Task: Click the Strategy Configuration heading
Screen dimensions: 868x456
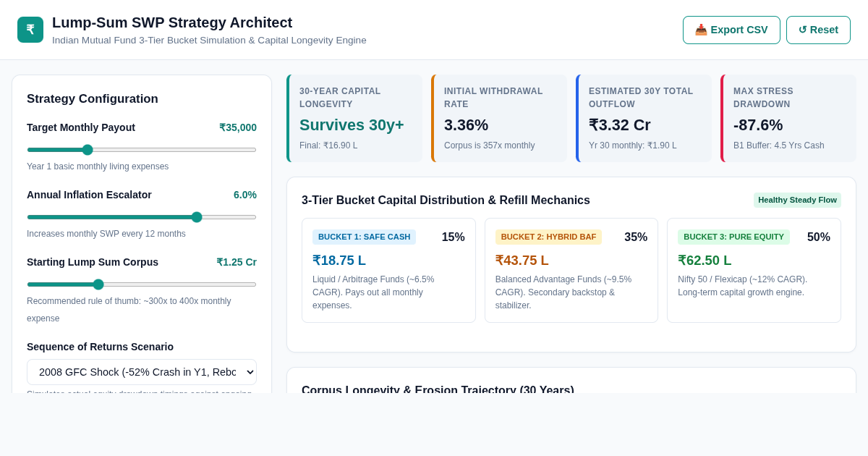Action: coord(93,99)
